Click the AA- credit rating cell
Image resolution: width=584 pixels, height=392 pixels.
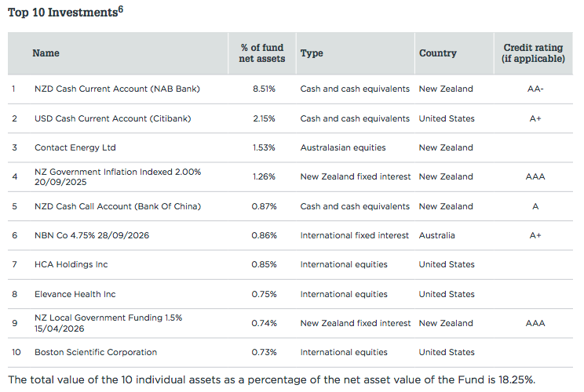[x=535, y=89]
